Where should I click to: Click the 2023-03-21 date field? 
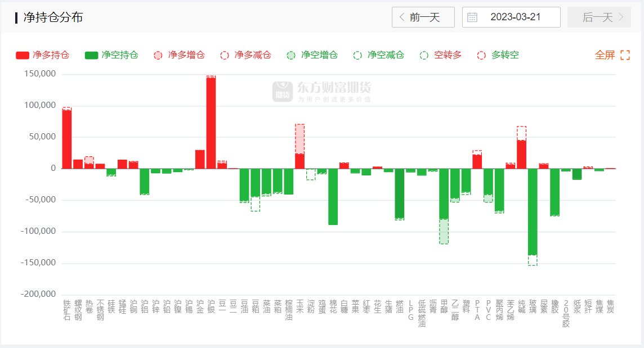point(511,17)
